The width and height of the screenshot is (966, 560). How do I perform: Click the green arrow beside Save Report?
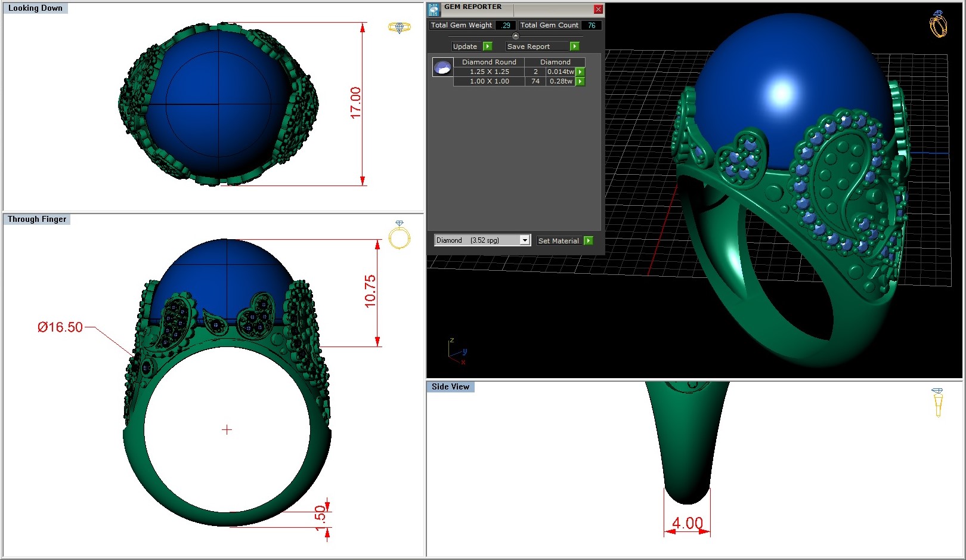(575, 47)
